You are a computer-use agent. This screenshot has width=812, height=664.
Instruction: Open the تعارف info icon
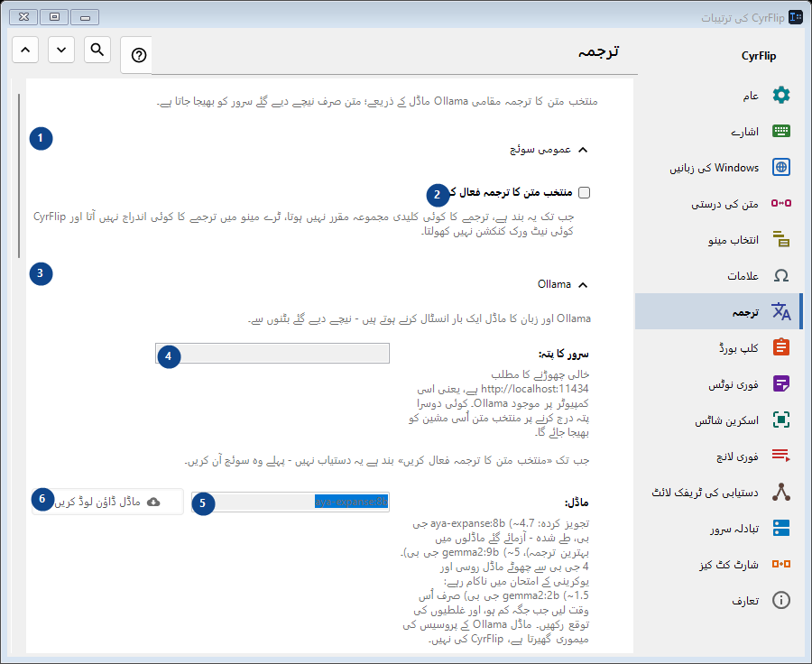pos(781,600)
